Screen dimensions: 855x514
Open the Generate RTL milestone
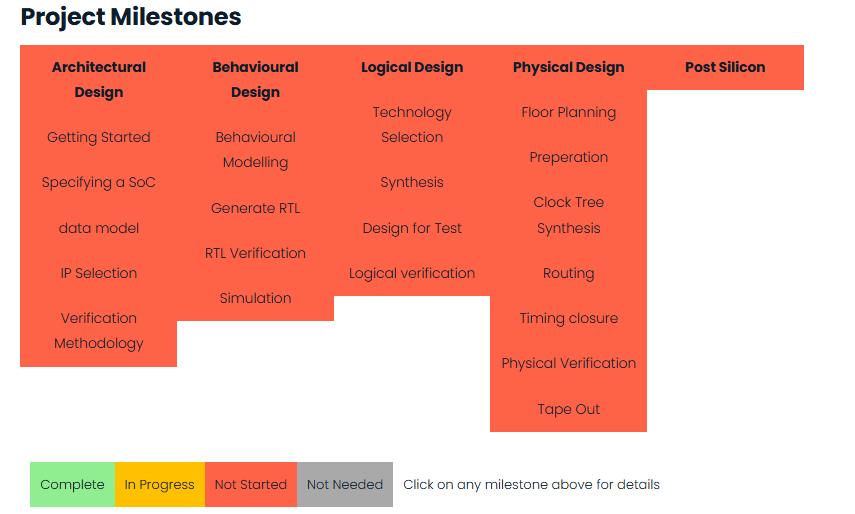255,208
